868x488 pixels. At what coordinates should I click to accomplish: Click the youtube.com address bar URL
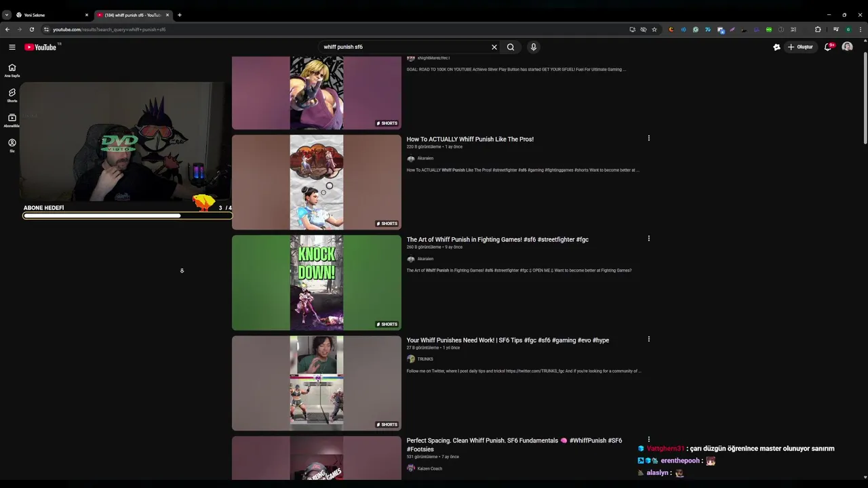(109, 29)
